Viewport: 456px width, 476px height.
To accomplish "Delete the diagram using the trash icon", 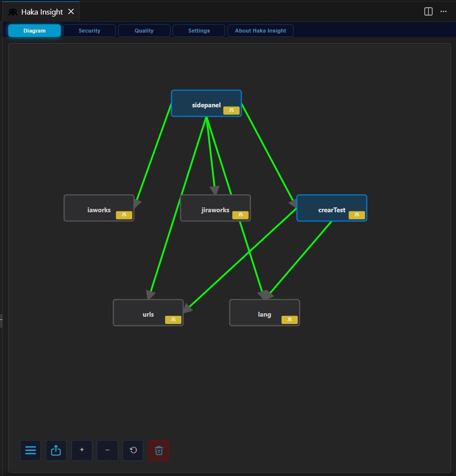I will pos(158,450).
